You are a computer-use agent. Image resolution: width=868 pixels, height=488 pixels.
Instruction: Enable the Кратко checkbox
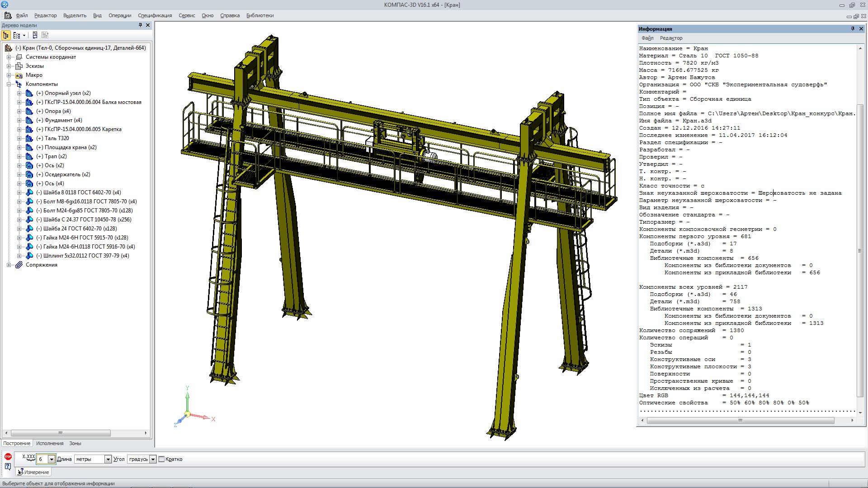[x=161, y=459]
